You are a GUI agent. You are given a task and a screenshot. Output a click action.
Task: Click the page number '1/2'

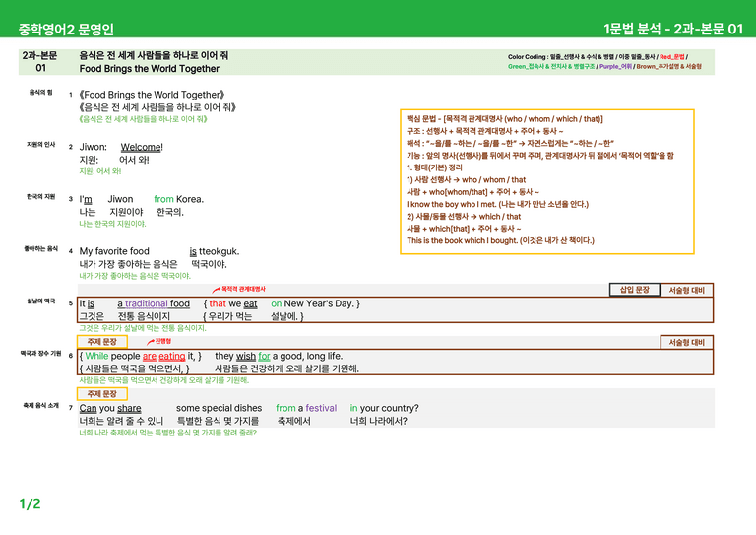point(30,504)
